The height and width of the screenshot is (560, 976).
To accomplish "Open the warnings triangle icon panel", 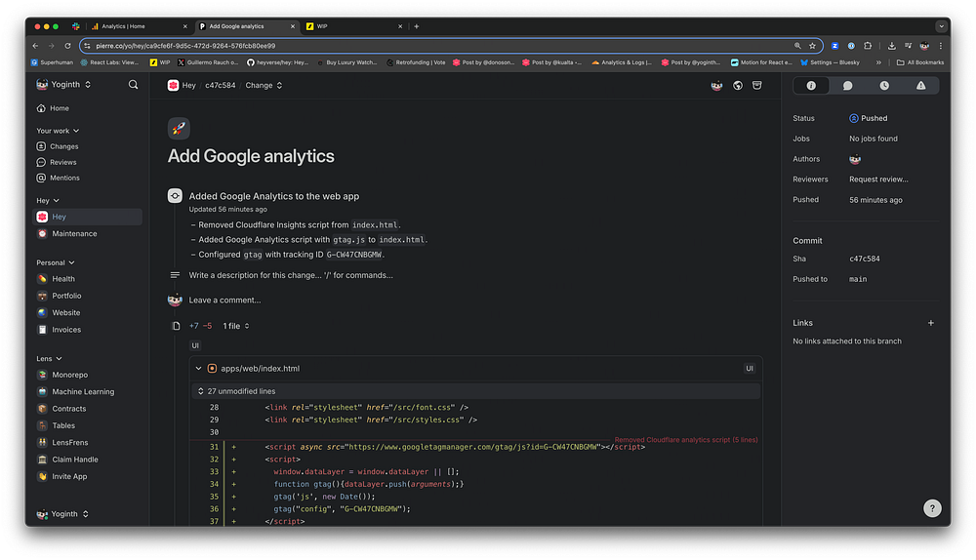I will click(x=920, y=86).
